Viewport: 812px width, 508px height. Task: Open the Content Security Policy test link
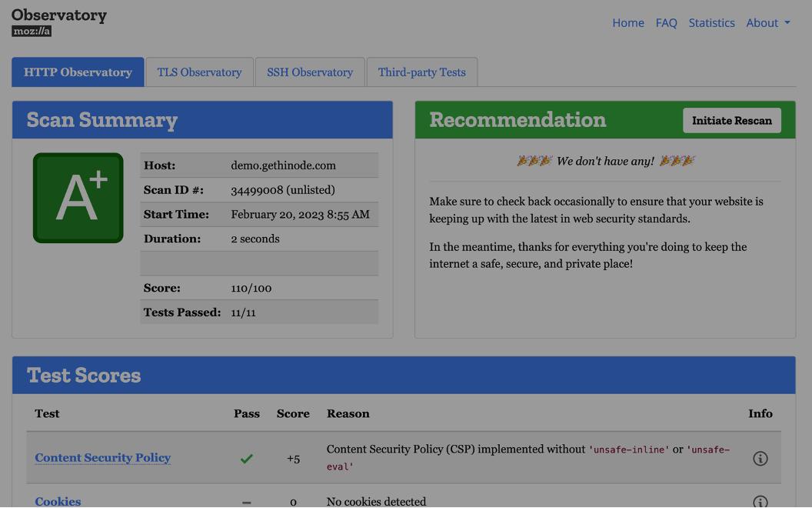point(102,458)
